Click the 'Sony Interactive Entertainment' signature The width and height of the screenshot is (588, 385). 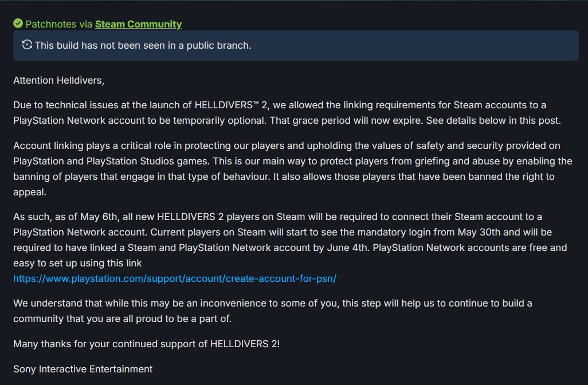pyautogui.click(x=83, y=369)
